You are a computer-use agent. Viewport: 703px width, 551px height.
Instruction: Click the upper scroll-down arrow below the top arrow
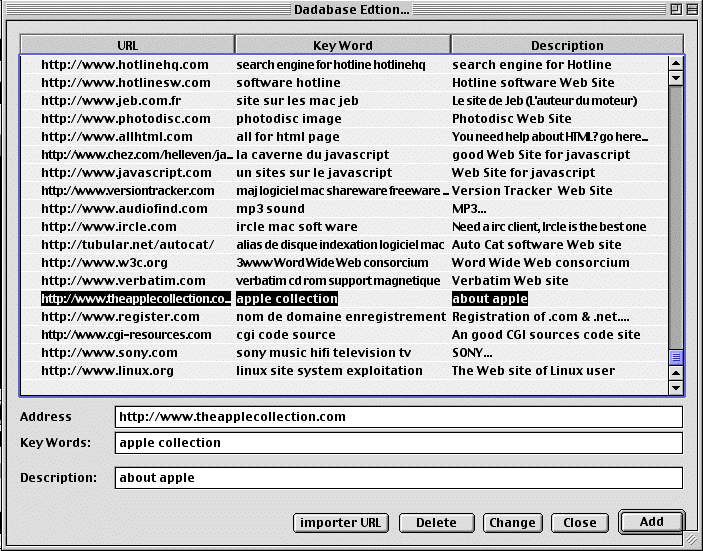pos(676,78)
